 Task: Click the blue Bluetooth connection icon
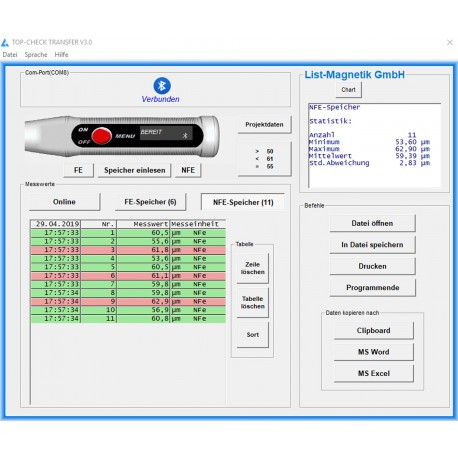(162, 86)
